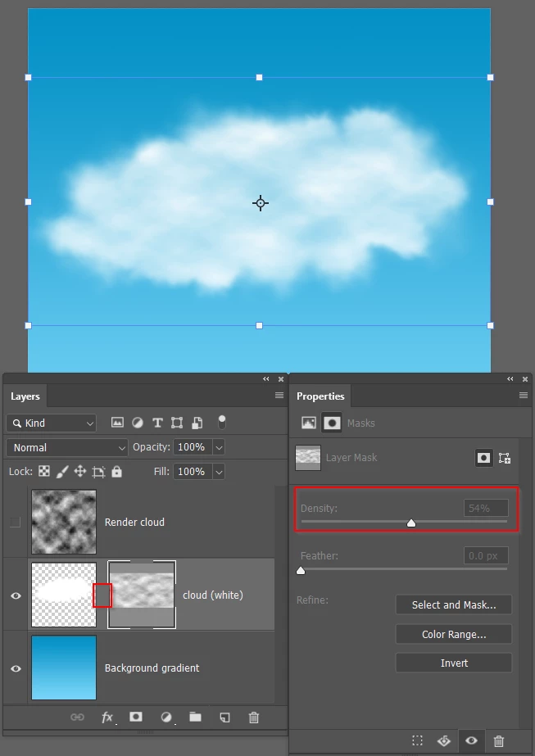Collapse the Layers panel with double arrows
This screenshot has width=535, height=756.
point(265,379)
